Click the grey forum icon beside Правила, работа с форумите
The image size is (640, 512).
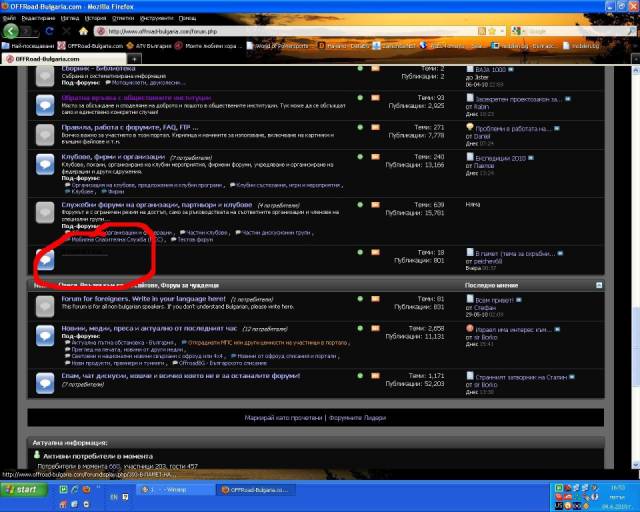pyautogui.click(x=45, y=135)
